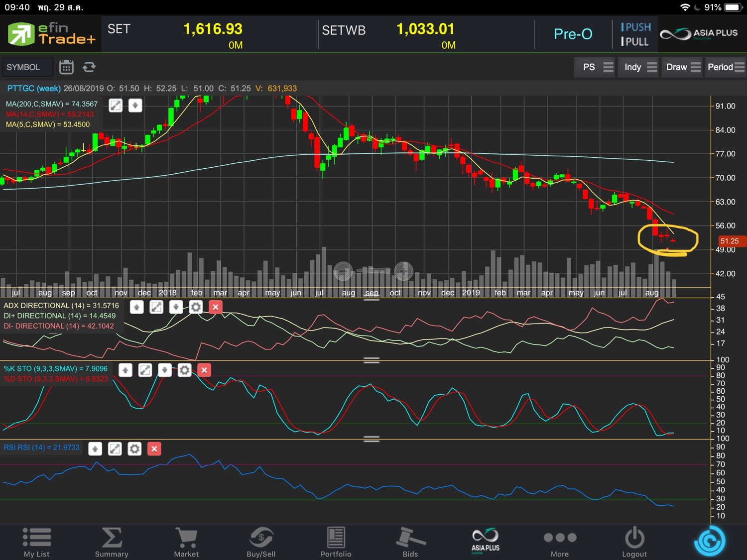Viewport: 747px width, 560px height.
Task: Click the refresh chart icon
Action: click(x=89, y=67)
